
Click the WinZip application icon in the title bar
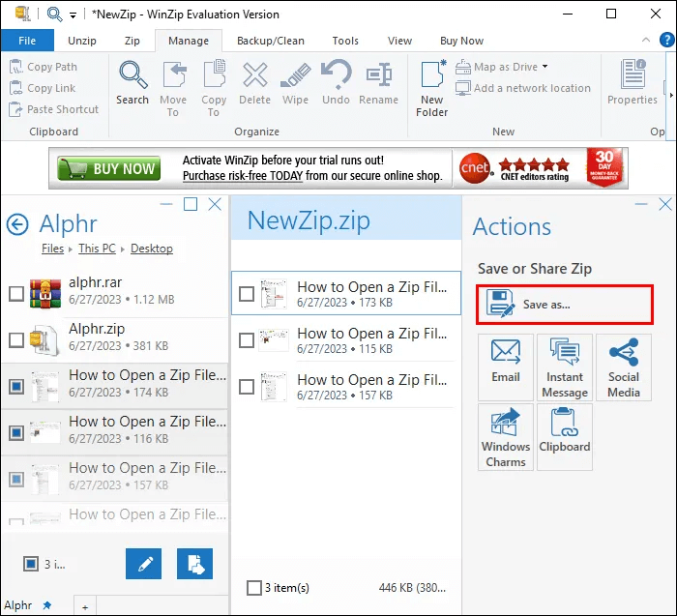[22, 14]
